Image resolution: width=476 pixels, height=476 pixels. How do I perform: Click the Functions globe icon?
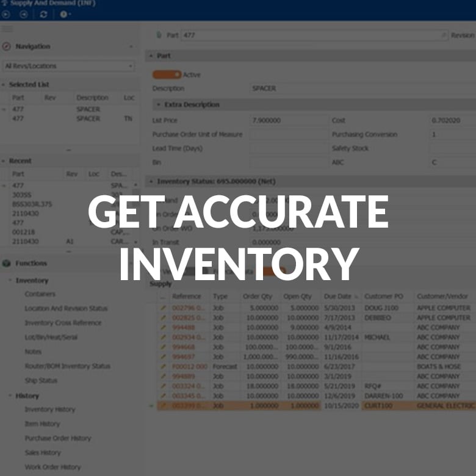pyautogui.click(x=7, y=264)
